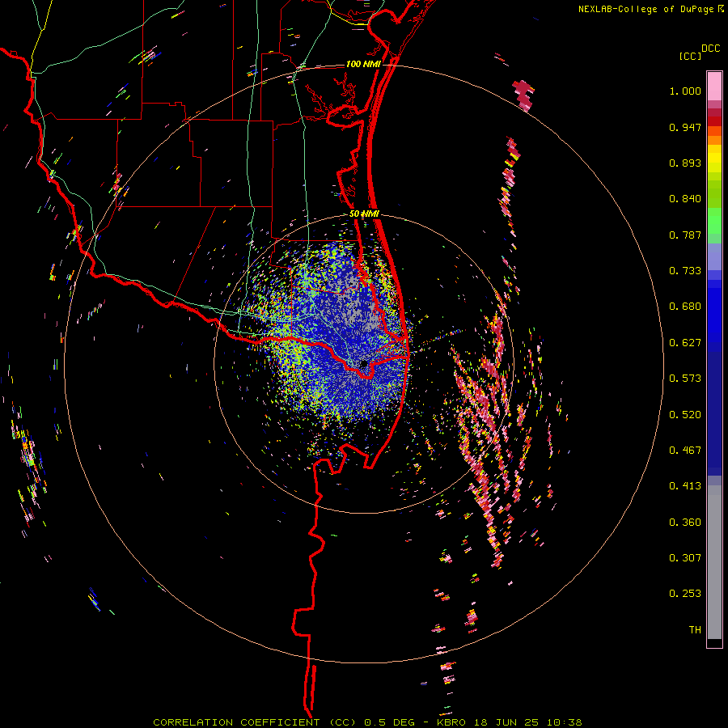728x728 pixels.
Task: Click the 0.893 legend value
Action: 685,163
